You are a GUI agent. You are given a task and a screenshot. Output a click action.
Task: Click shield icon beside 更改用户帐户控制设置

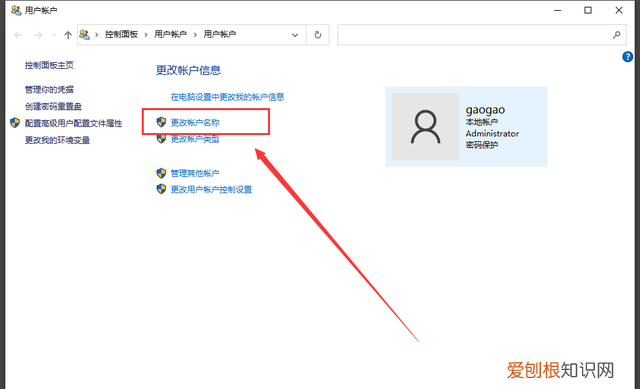161,189
